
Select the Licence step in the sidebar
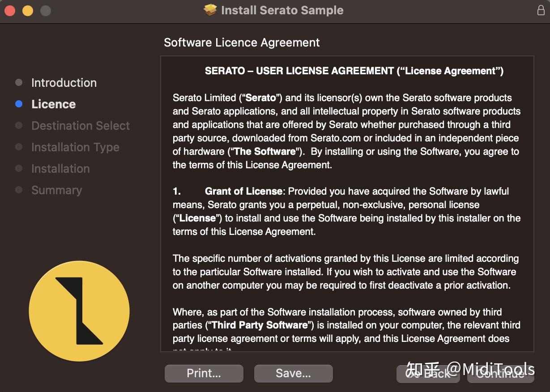53,104
